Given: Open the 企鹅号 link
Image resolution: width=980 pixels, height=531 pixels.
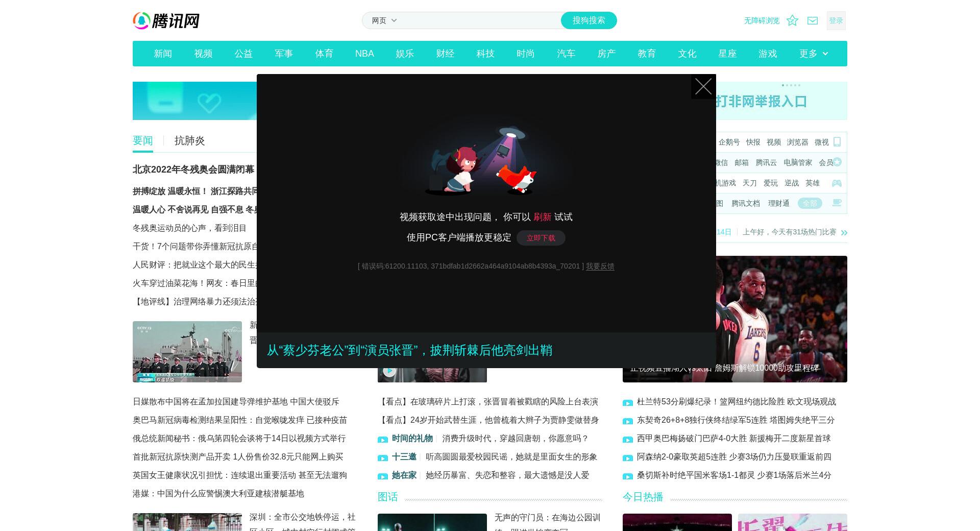Looking at the screenshot, I should [729, 142].
